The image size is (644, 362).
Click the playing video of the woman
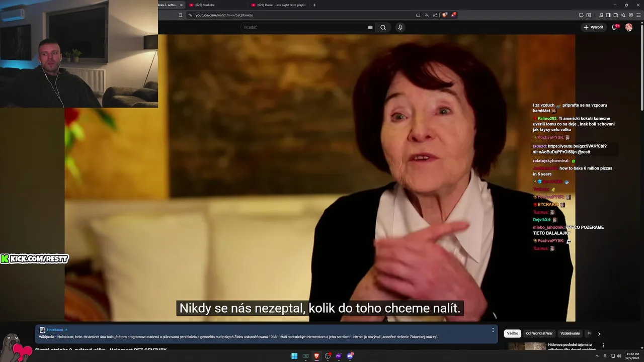(319, 178)
